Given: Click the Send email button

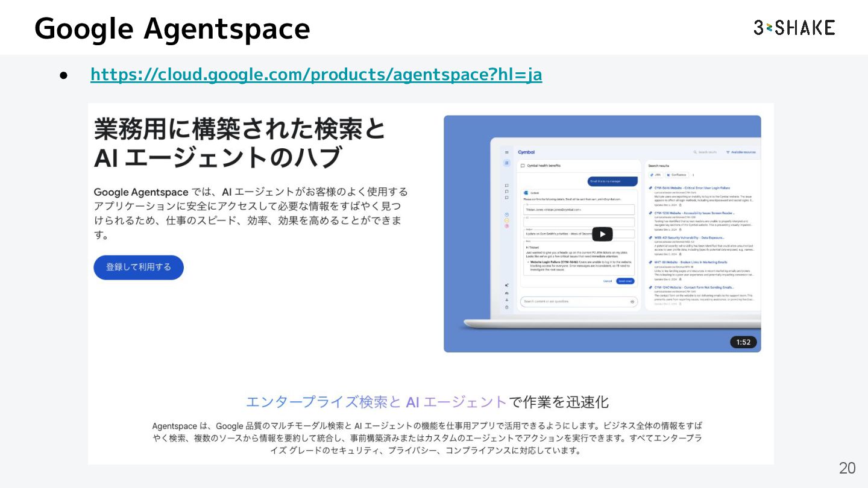Looking at the screenshot, I should point(625,281).
